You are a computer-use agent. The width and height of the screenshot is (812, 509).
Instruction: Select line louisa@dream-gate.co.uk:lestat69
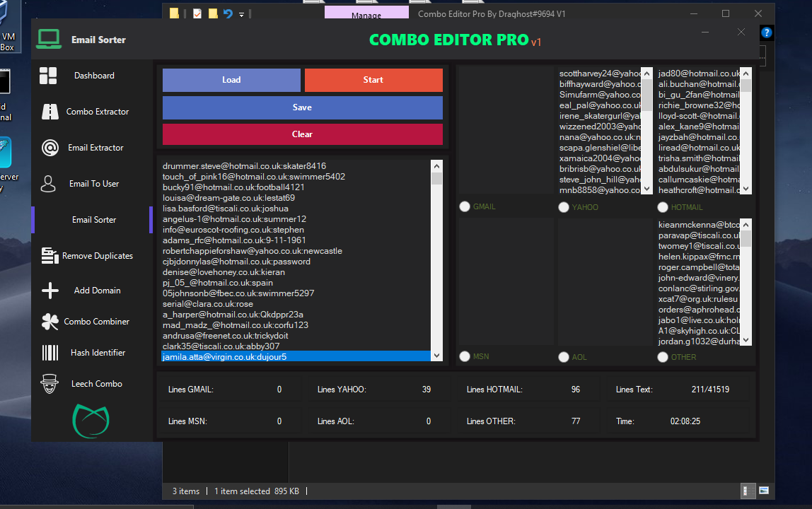click(x=228, y=198)
